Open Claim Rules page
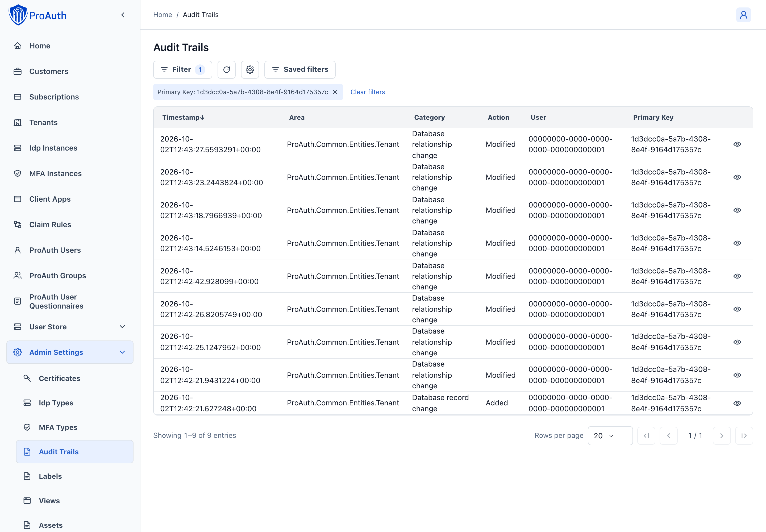This screenshot has height=532, width=766. 70,225
